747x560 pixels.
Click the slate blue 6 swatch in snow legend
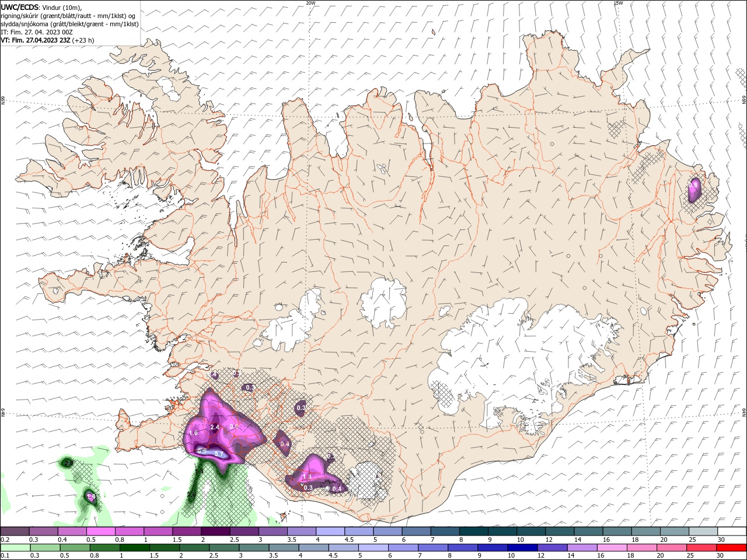click(x=416, y=531)
